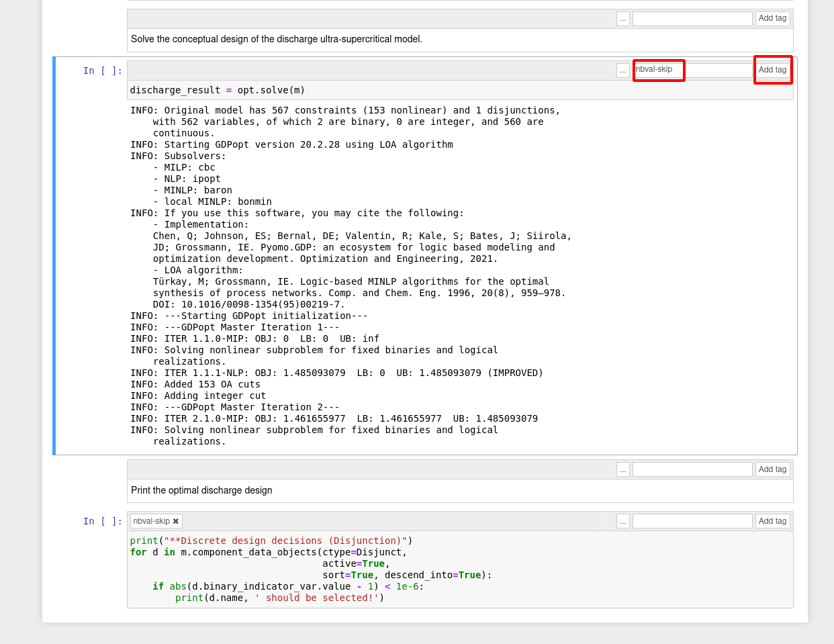Screen dimensions: 834x644
Task: Click output line 'Adding integer cut'
Action: point(198,396)
